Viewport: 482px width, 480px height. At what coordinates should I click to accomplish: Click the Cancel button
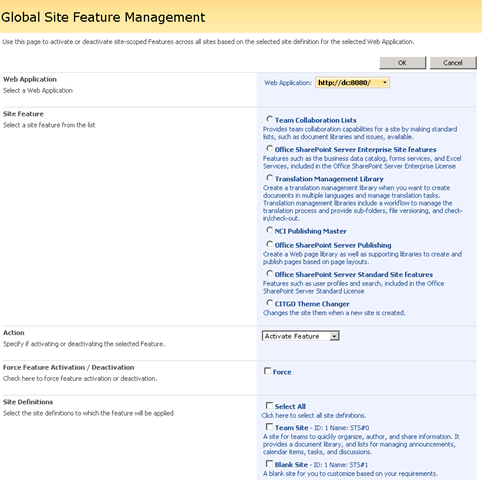pyautogui.click(x=453, y=63)
